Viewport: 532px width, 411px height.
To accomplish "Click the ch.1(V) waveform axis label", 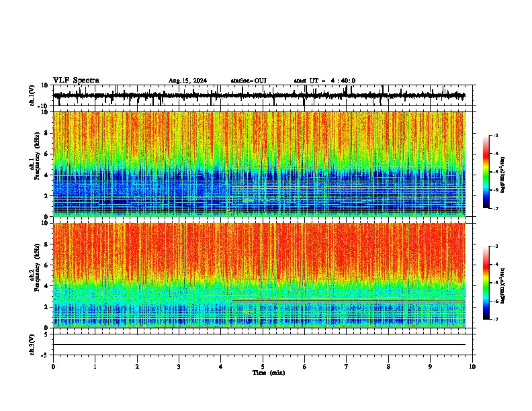I will (32, 95).
